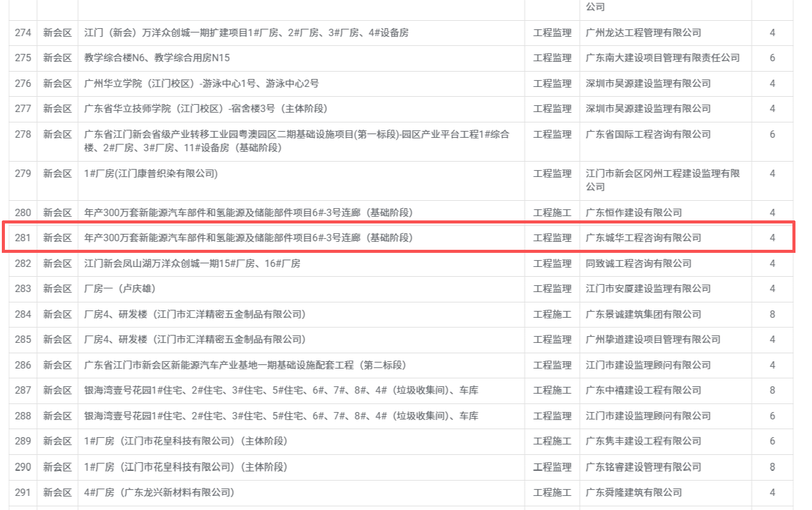
Task: Click company 广东恒作建设有限公司
Action: click(x=633, y=212)
